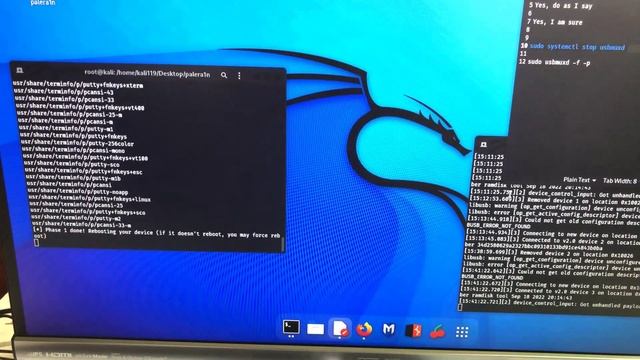The height and width of the screenshot is (360, 640).
Task: Click 'putty+fnkeys+linux' line in terminal
Action: point(90,198)
